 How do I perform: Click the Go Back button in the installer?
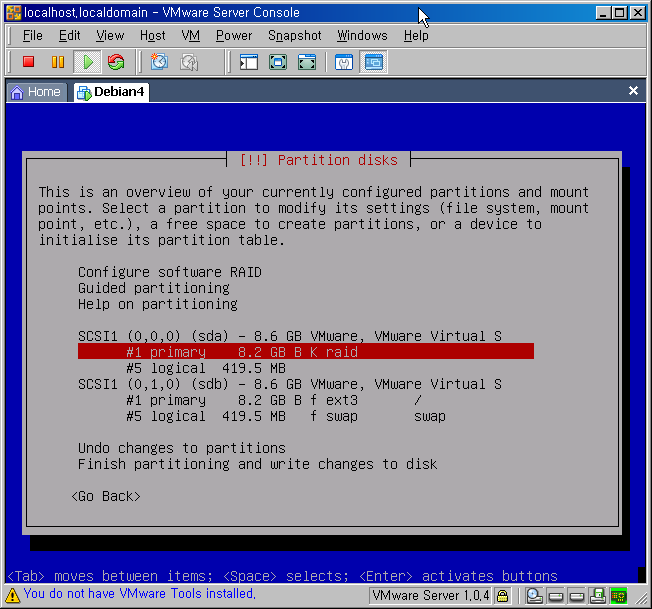click(x=106, y=496)
